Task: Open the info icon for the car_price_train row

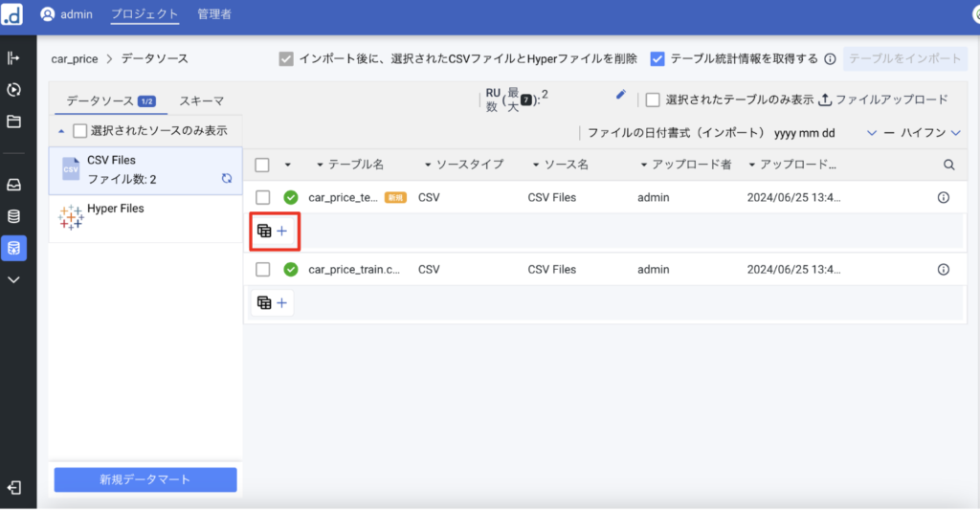Action: pos(943,270)
